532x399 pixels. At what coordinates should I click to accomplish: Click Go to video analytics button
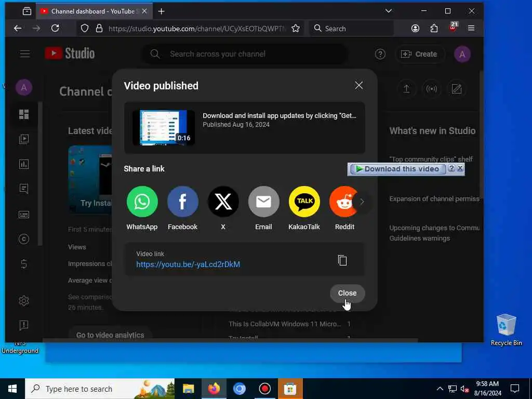pyautogui.click(x=110, y=335)
